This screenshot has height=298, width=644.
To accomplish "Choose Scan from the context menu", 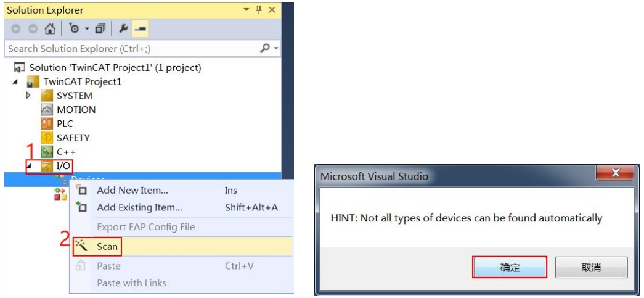I will (x=107, y=247).
